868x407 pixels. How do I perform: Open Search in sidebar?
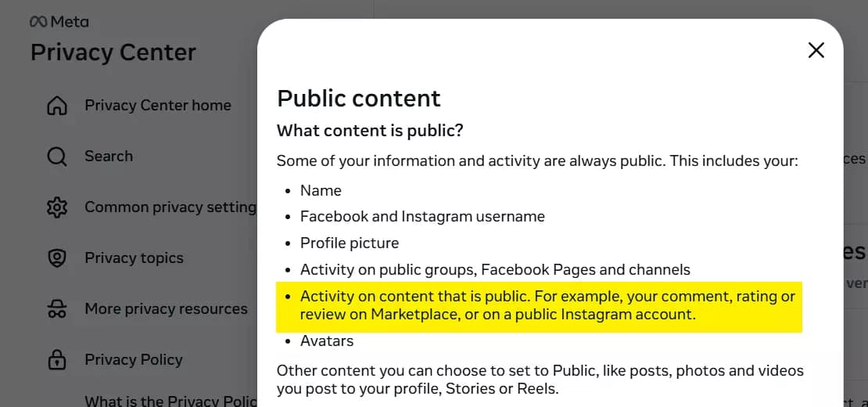[109, 157]
